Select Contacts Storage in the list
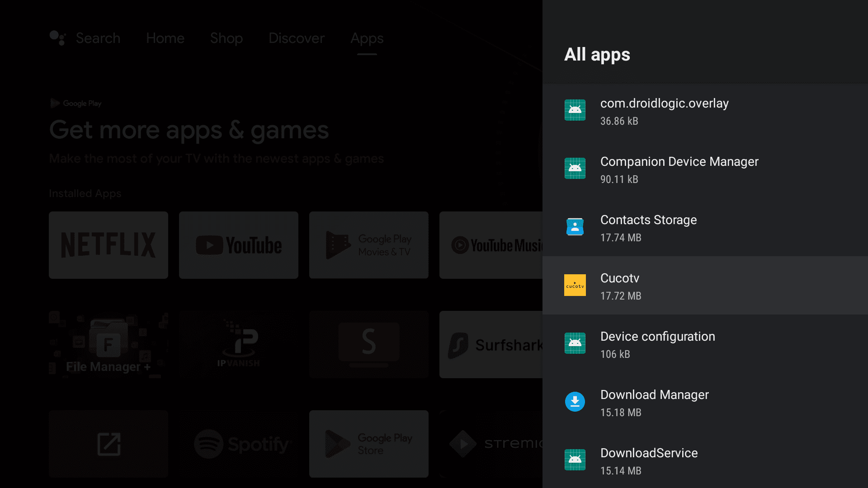 pos(705,227)
